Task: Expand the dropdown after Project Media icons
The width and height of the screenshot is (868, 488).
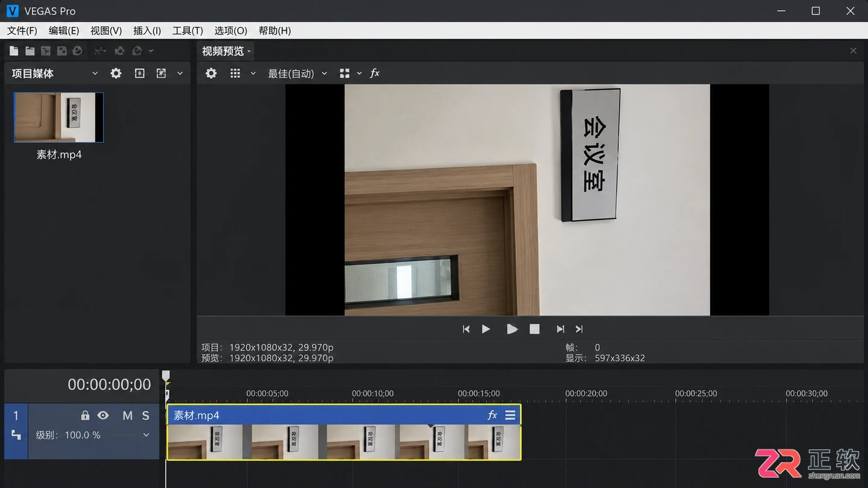Action: 180,74
